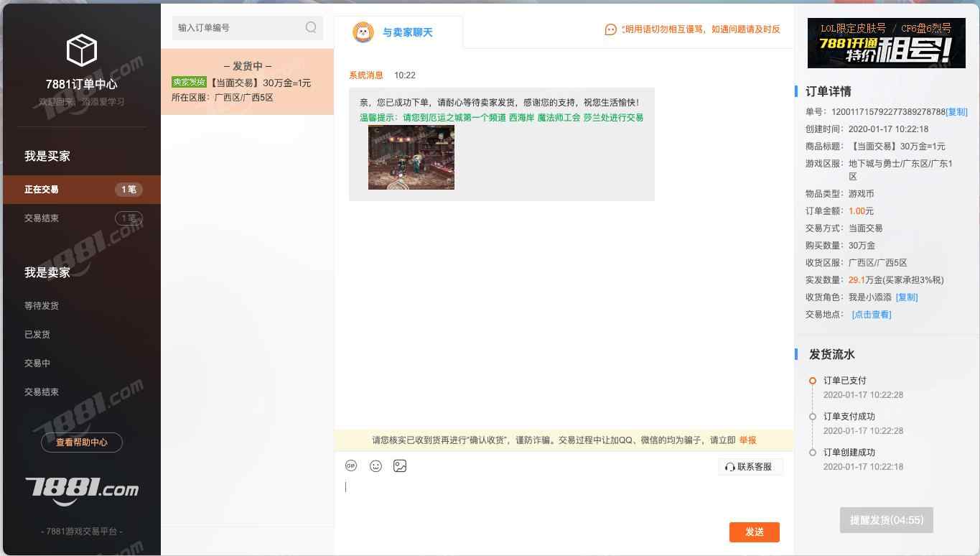Click the - 7881游戏交易平台 - footer text

(82, 532)
